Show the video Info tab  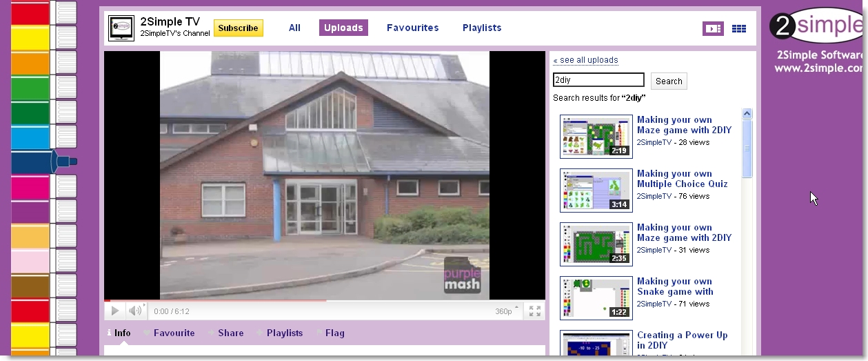click(x=118, y=333)
